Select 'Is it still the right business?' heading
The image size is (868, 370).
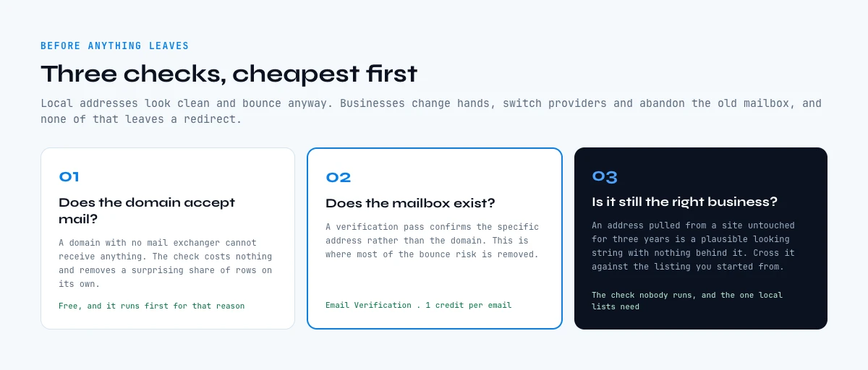(x=684, y=202)
